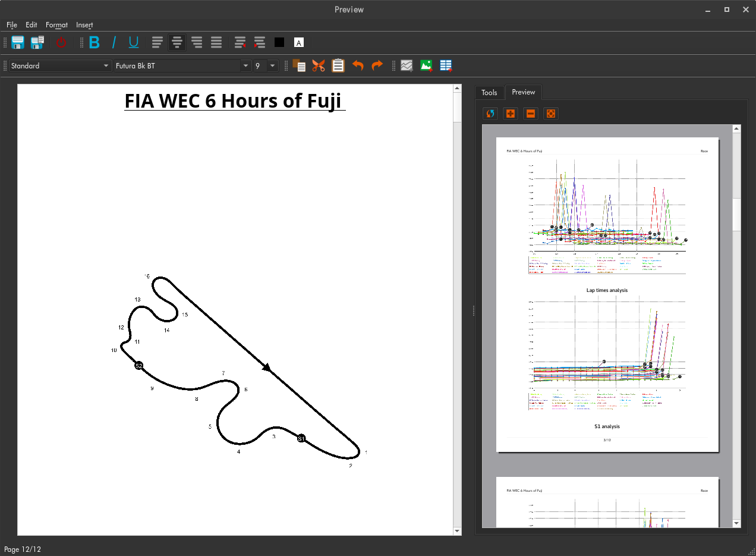Expand the Futura Bk BT font list

pyautogui.click(x=245, y=65)
